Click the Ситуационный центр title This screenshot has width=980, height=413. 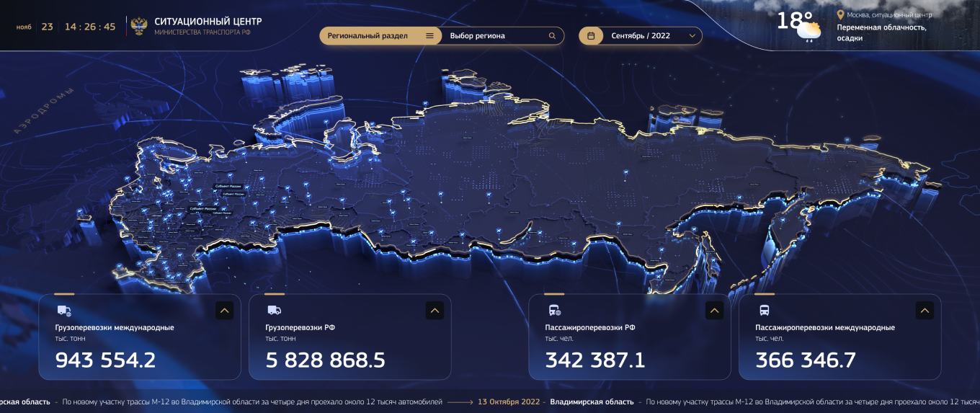tap(208, 22)
